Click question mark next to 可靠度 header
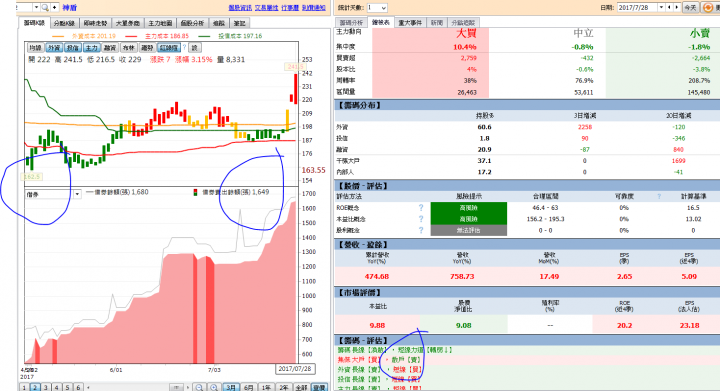This screenshot has height=391, width=720. click(659, 196)
